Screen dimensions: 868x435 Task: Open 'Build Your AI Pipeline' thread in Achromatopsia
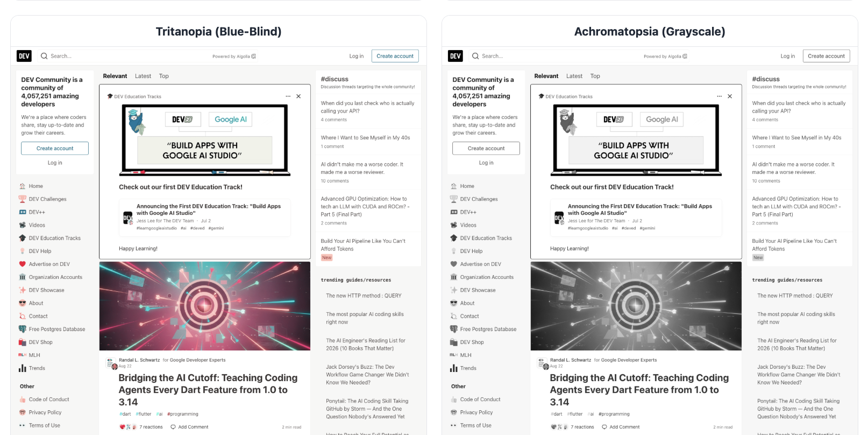[x=794, y=245]
